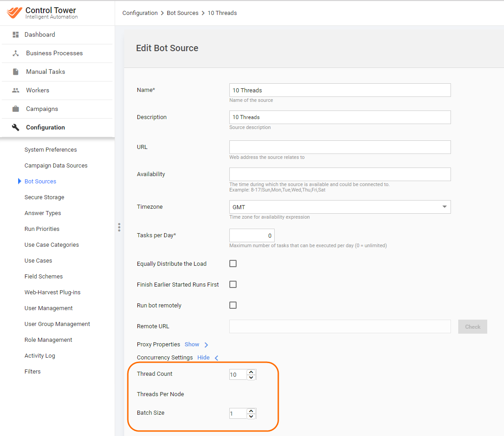The width and height of the screenshot is (504, 436).
Task: Open Field Schemes page
Action: tap(44, 277)
